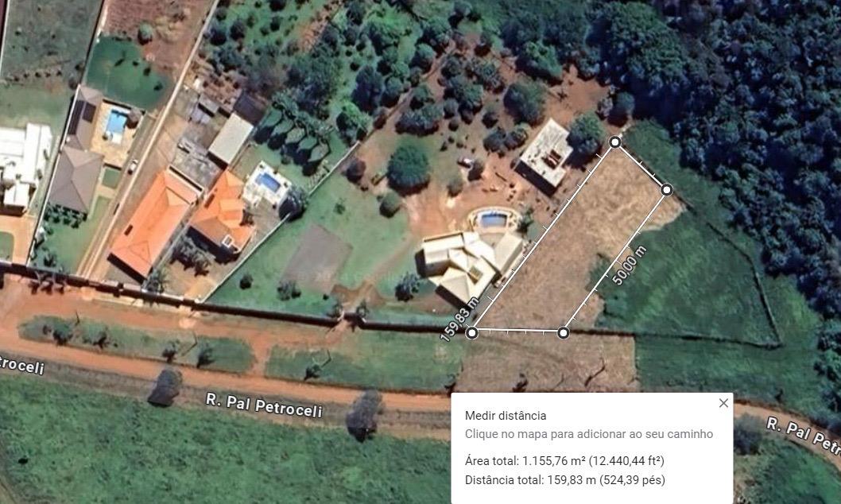Image resolution: width=841 pixels, height=504 pixels.
Task: Click the central R. Pal Petroceli street label
Action: pyautogui.click(x=264, y=406)
